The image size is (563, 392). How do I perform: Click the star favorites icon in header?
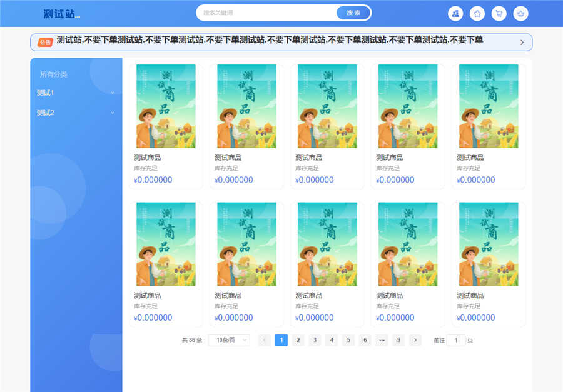(477, 13)
